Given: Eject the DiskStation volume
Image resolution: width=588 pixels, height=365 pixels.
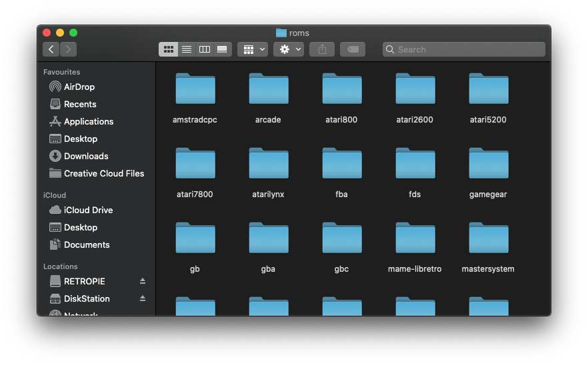Looking at the screenshot, I should [x=143, y=298].
